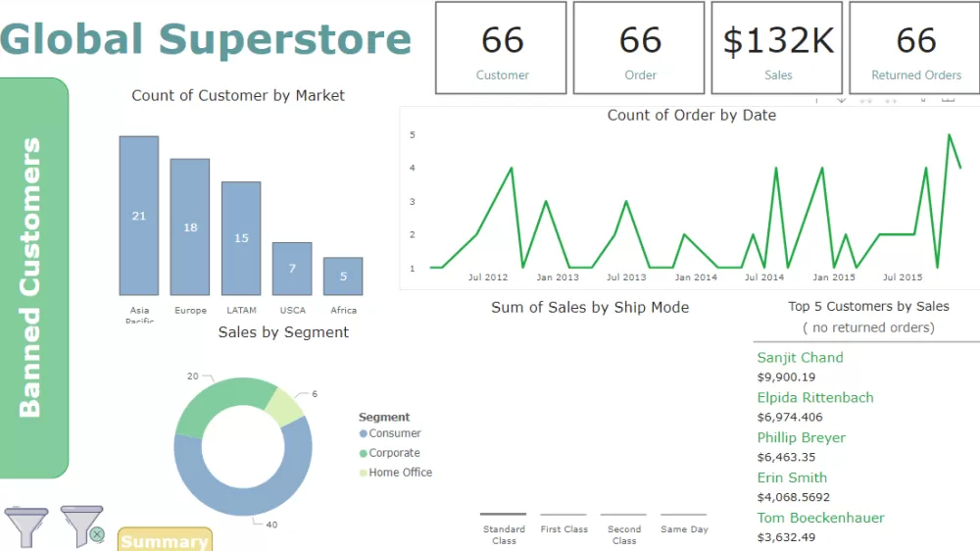Select the Europe bar showing 18
Image resolution: width=980 pixels, height=551 pixels.
tap(190, 227)
